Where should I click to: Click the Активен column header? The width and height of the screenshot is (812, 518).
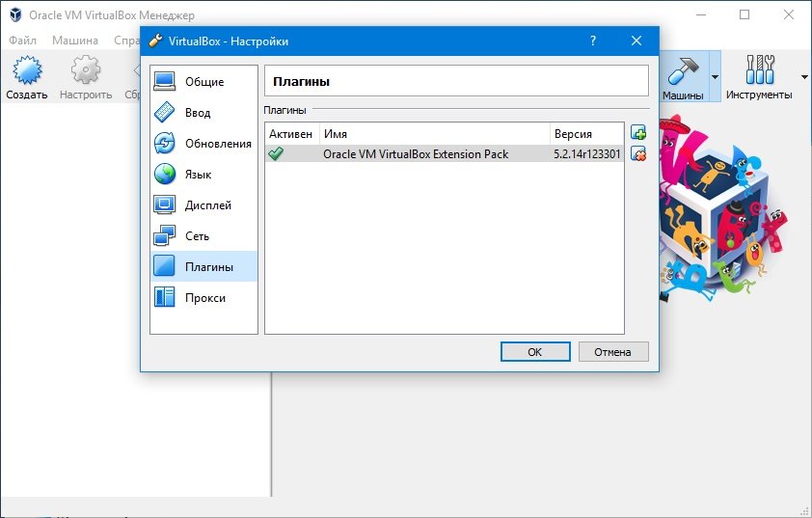point(290,134)
